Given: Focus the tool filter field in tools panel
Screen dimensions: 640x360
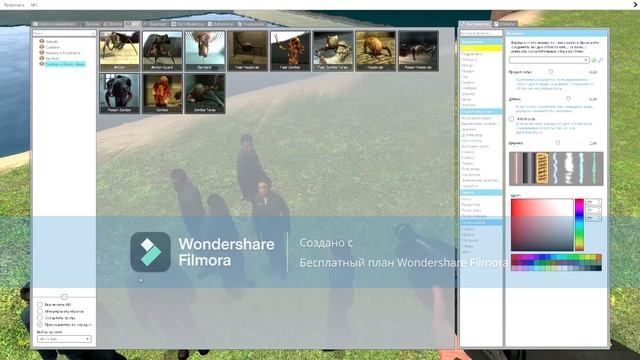Looking at the screenshot, I should click(x=481, y=33).
